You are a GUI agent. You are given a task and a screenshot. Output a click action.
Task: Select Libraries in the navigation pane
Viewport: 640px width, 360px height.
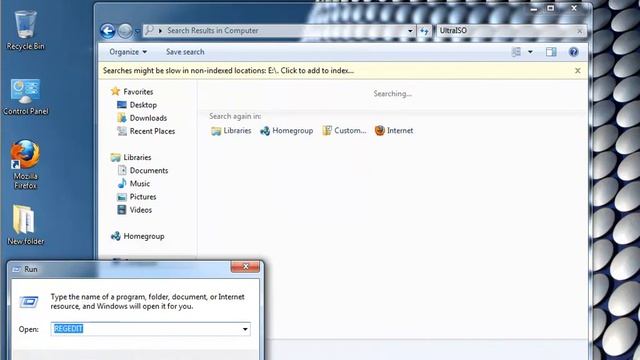(x=137, y=157)
